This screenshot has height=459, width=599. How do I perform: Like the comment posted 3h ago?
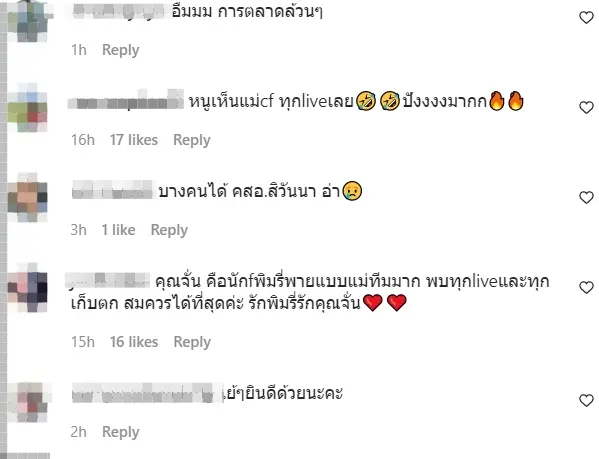coord(586,197)
